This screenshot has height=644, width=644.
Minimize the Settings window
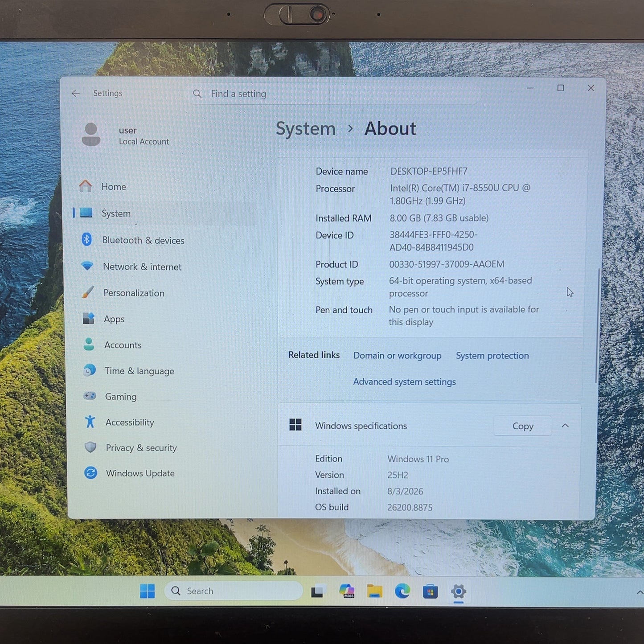(530, 88)
